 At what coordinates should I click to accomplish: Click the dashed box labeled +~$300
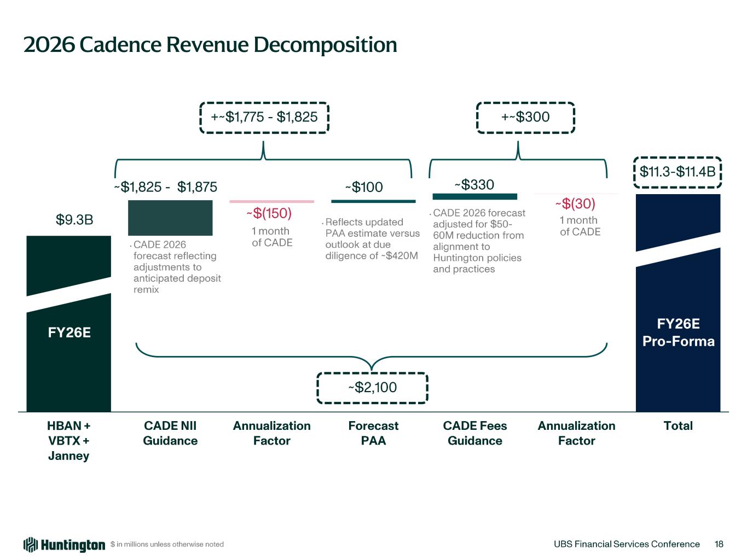point(525,117)
